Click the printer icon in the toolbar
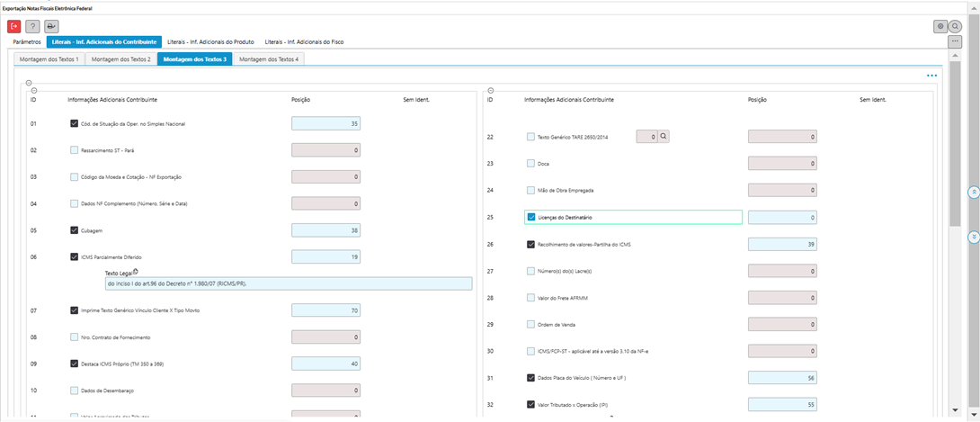 point(51,26)
